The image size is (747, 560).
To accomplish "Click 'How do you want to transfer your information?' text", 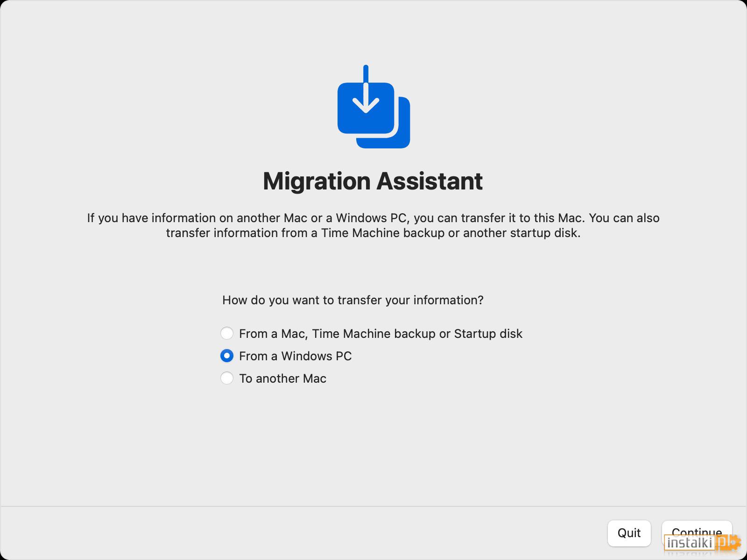I will 353,300.
